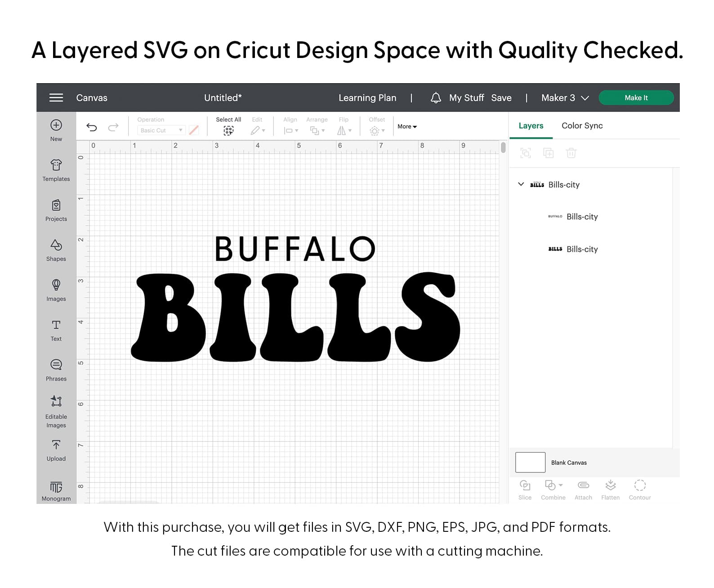
Task: Open the hamburger main menu
Action: (x=56, y=98)
